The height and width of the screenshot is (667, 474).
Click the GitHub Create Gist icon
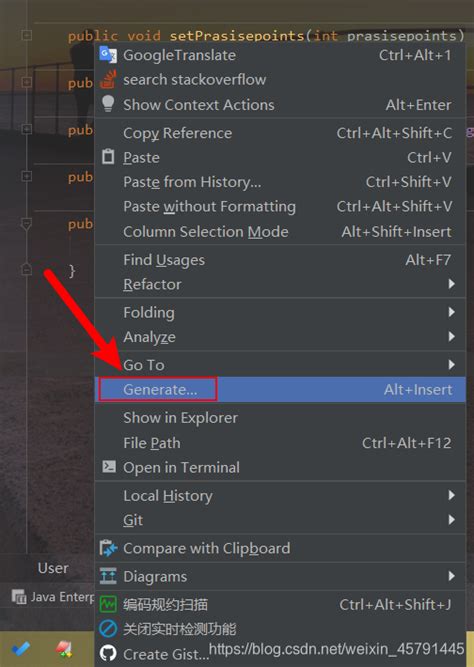tap(108, 653)
